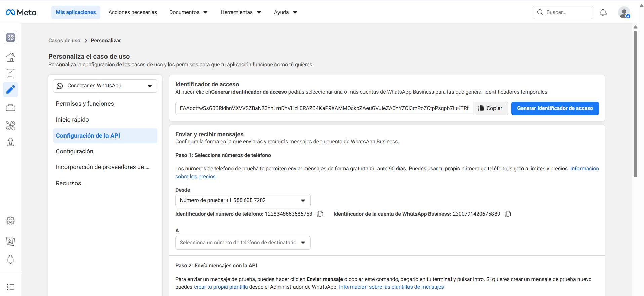Open the recipient phone number dropdown
This screenshot has width=644, height=296.
(x=243, y=243)
